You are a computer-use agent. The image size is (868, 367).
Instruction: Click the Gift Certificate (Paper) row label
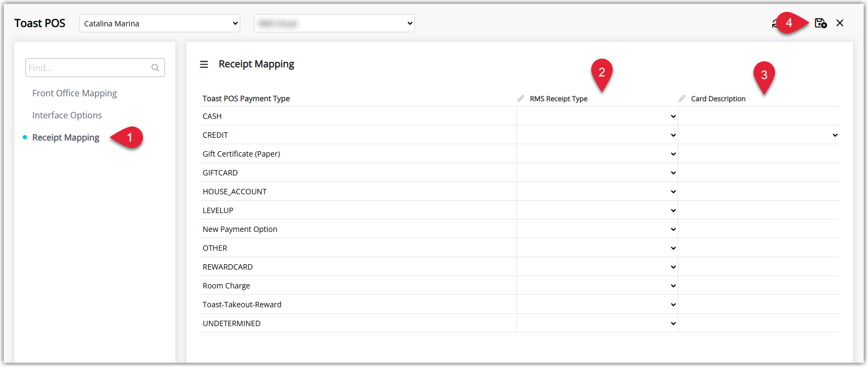tap(241, 154)
